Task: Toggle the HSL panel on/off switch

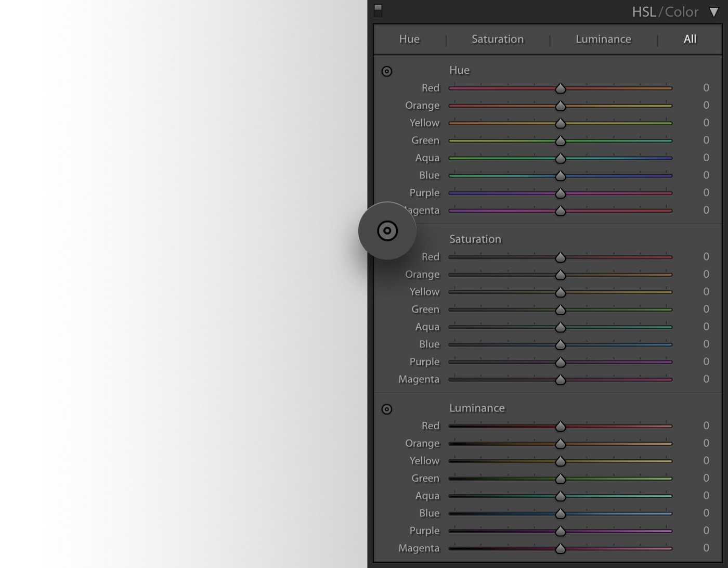Action: (x=378, y=10)
